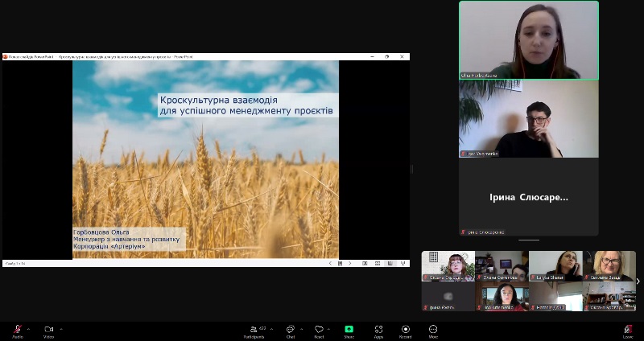Viewport: 644px width, 341px height.
Task: Select the Ірина Слюсаренко participant tile
Action: click(x=529, y=197)
